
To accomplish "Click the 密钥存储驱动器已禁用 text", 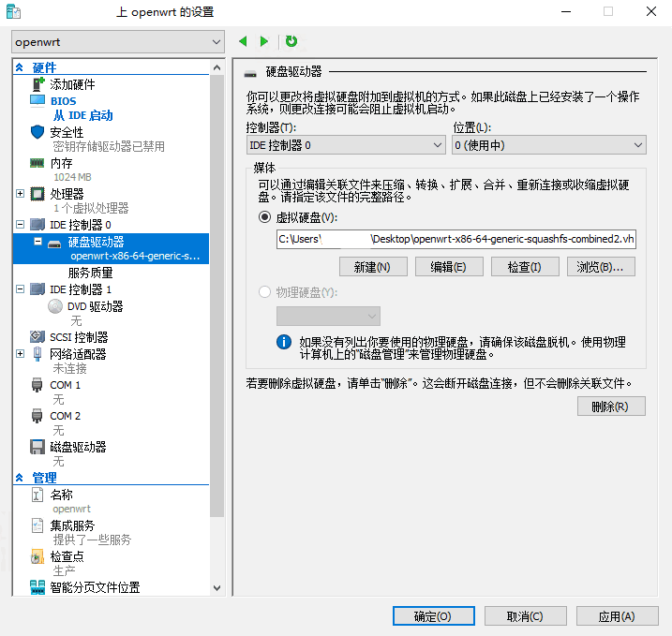I will 109,146.
